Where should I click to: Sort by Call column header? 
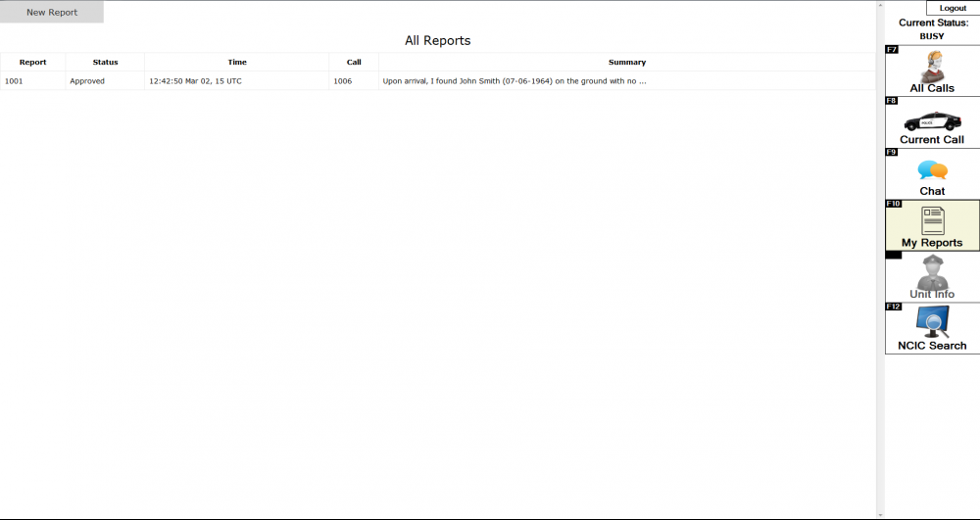pos(354,63)
